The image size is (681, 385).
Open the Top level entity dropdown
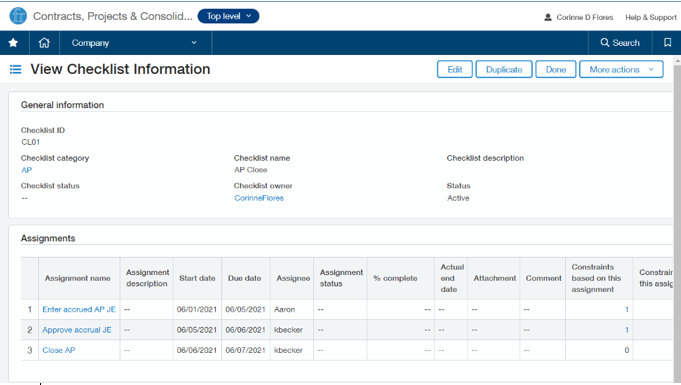tap(228, 16)
